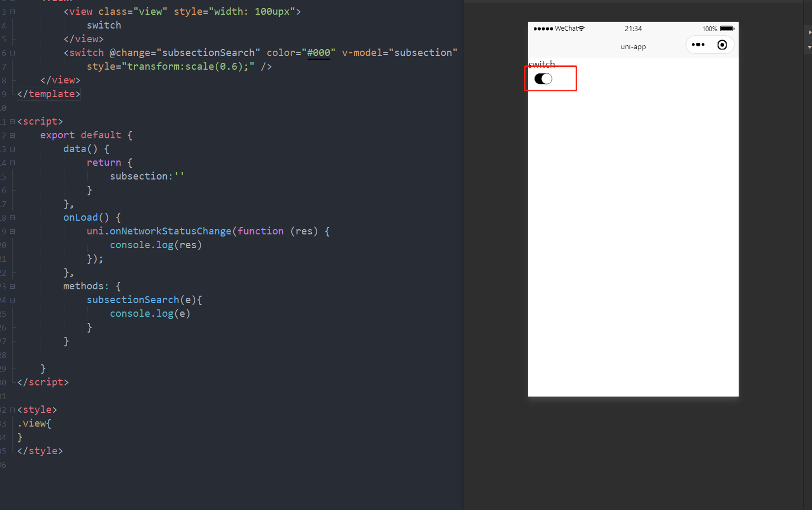This screenshot has height=510, width=812.
Task: Click the circular close-target capsule icon
Action: [722, 45]
